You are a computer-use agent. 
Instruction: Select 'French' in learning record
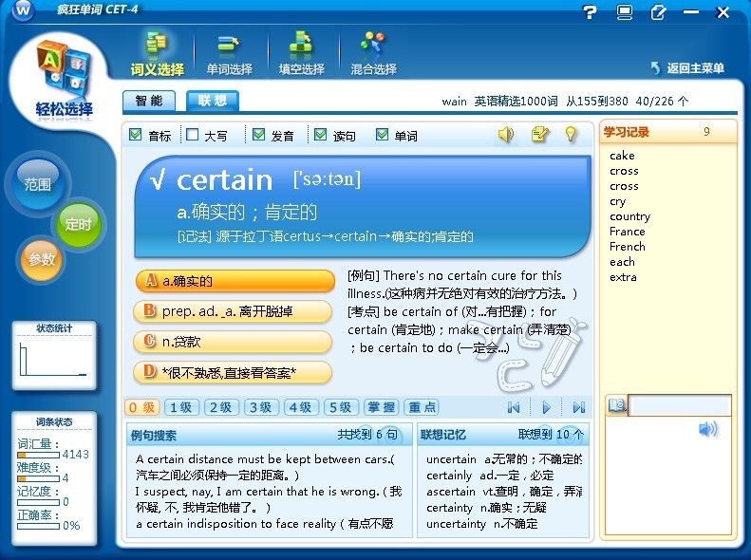[x=628, y=247]
